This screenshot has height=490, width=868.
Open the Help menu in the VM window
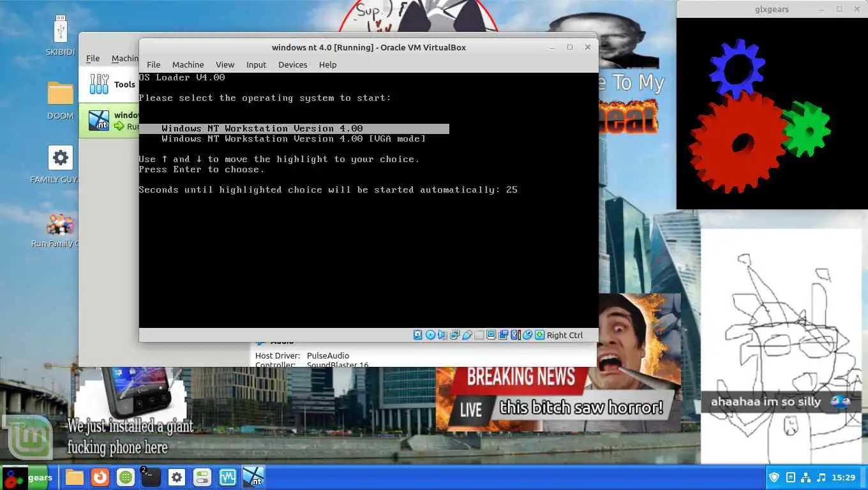click(x=327, y=64)
